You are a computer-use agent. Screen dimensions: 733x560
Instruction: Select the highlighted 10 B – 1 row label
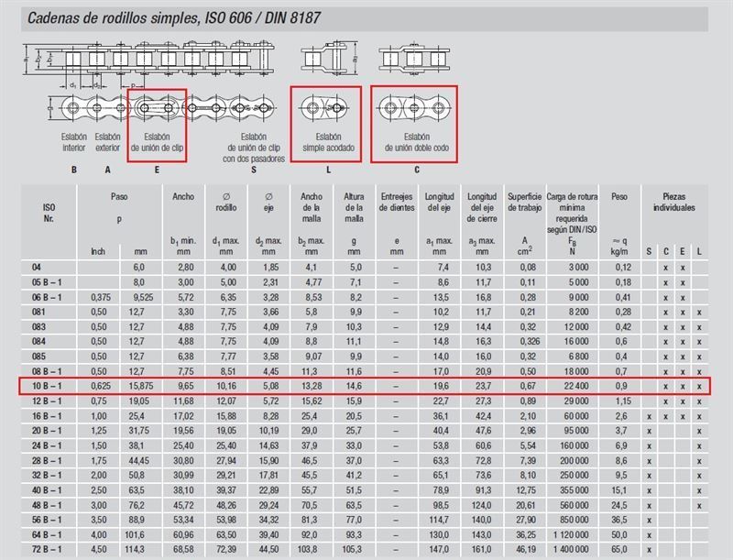[46, 387]
